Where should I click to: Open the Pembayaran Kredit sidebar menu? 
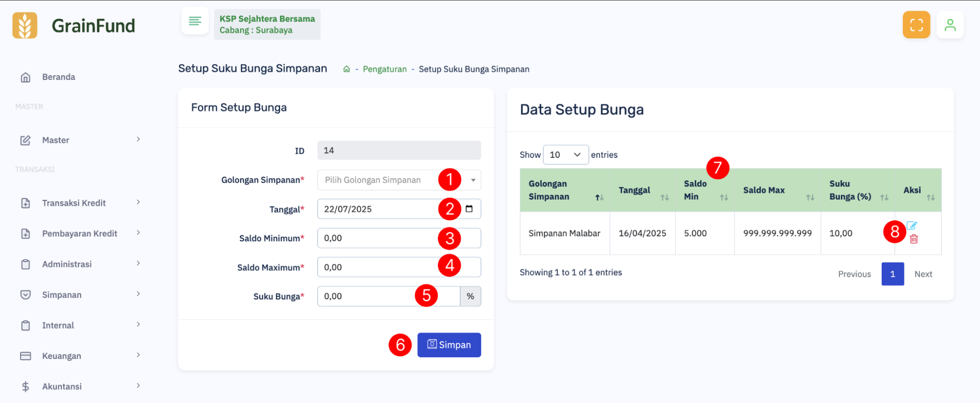(79, 234)
